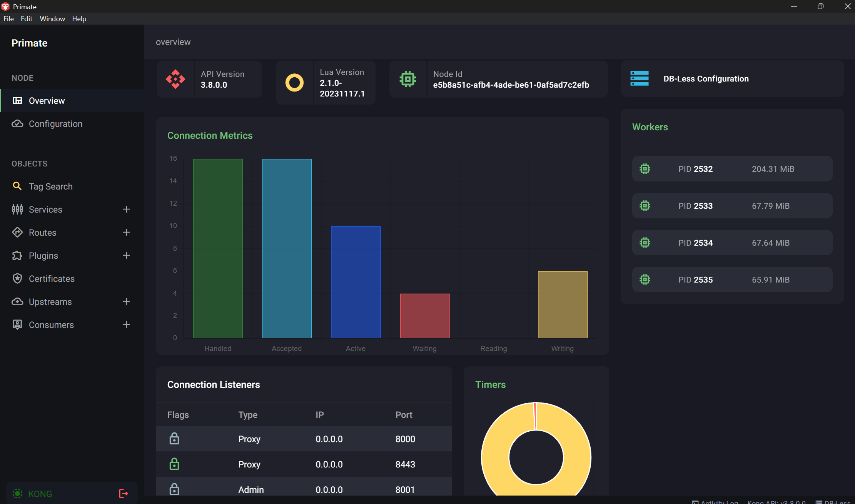Select the Port 8443 cell
This screenshot has height=504, width=855.
pyautogui.click(x=405, y=464)
